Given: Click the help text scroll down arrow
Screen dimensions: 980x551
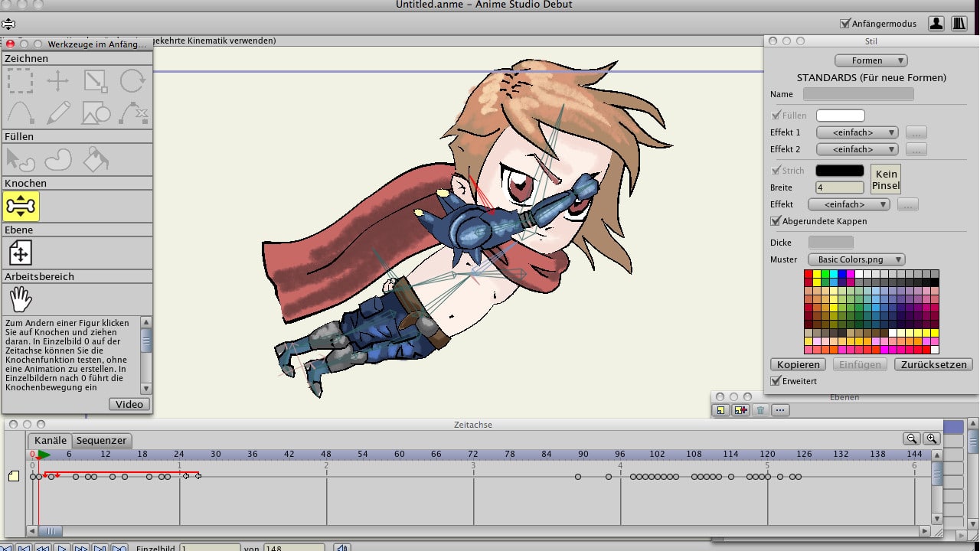Looking at the screenshot, I should 147,389.
